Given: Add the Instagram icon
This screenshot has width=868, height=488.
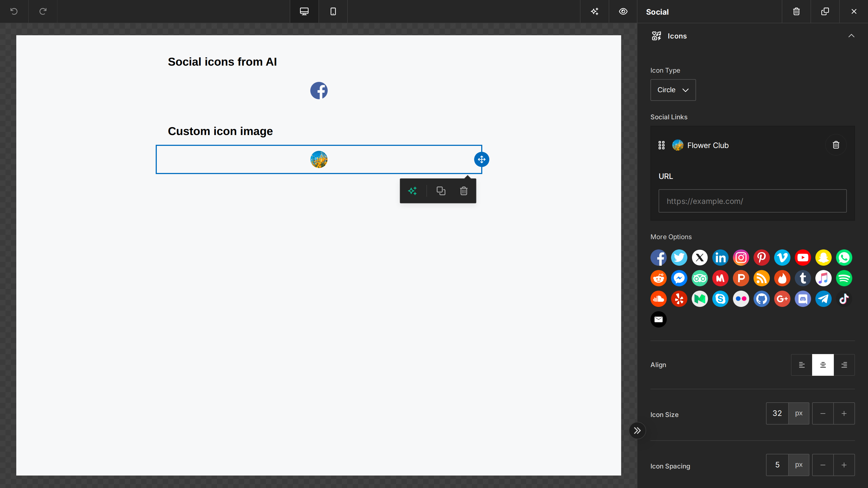Looking at the screenshot, I should [x=741, y=258].
